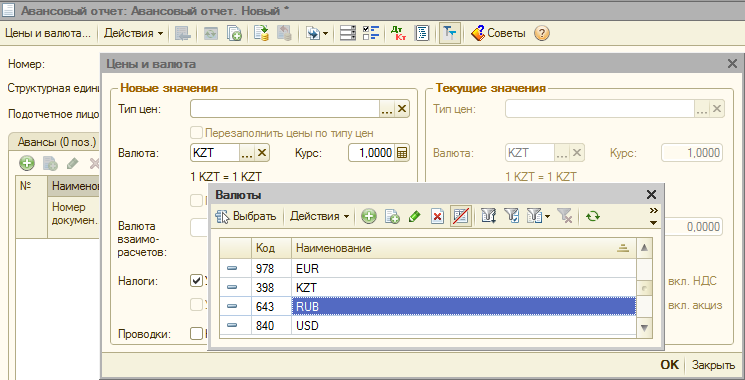The image size is (745, 380).
Task: Select the KZT row in Валюты list
Action: (427, 288)
